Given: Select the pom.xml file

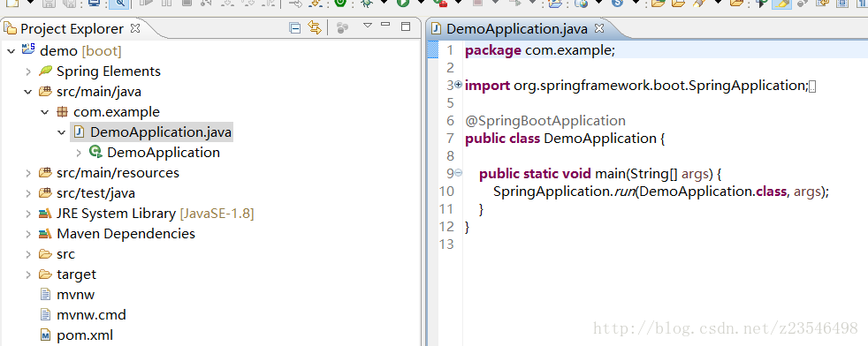Looking at the screenshot, I should (85, 335).
